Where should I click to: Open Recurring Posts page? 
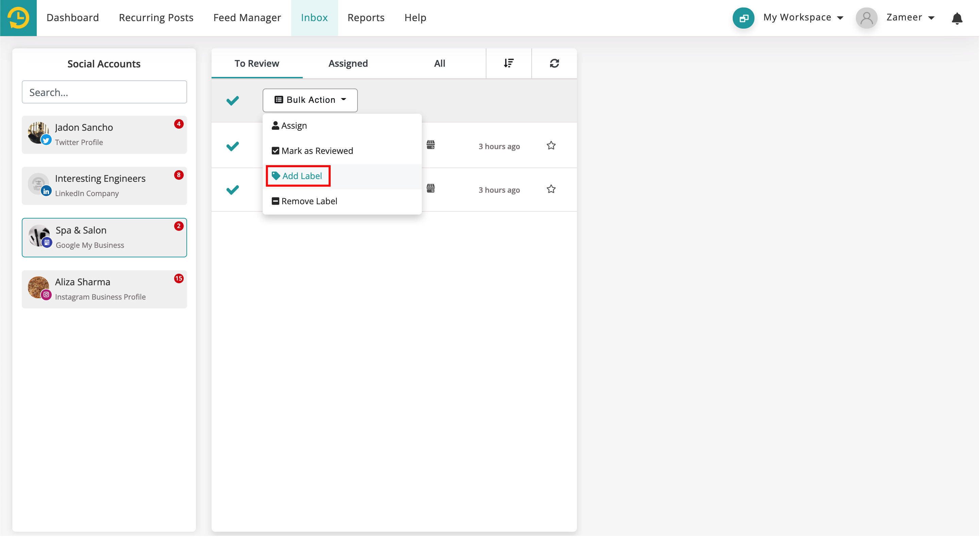tap(156, 17)
